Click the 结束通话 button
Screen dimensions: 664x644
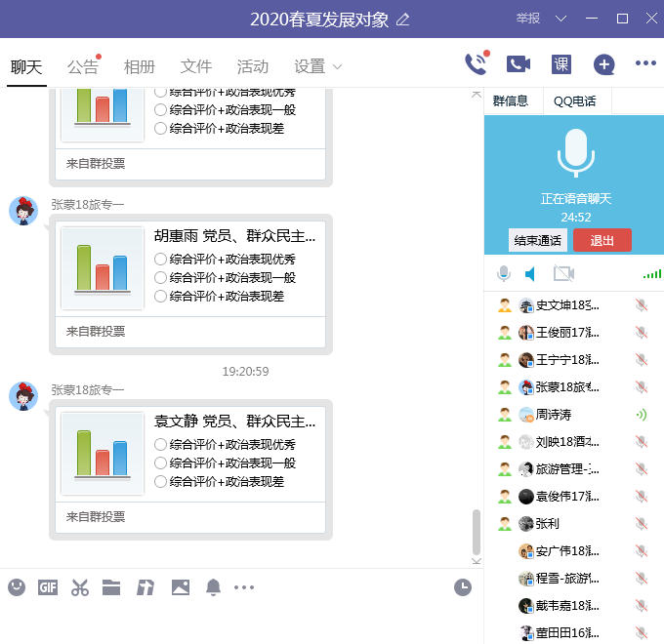(538, 240)
